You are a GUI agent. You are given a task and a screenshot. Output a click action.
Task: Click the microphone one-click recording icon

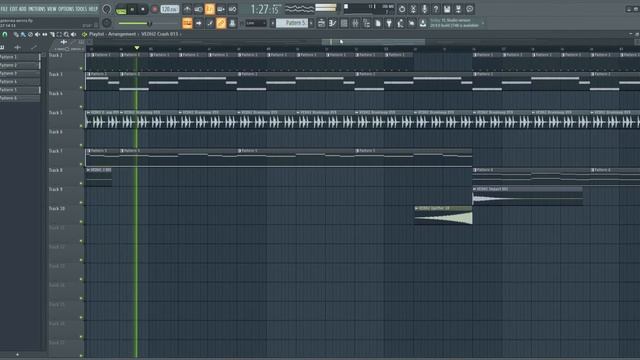424,9
